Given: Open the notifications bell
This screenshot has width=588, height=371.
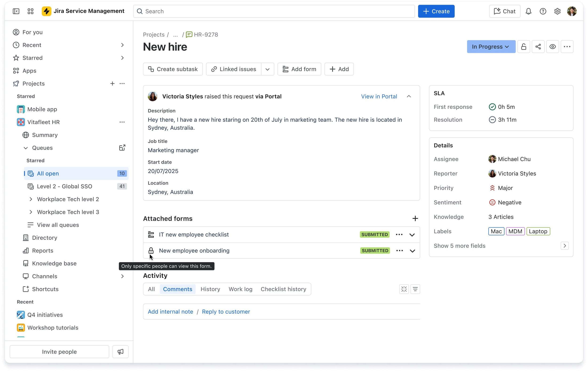Looking at the screenshot, I should tap(528, 11).
